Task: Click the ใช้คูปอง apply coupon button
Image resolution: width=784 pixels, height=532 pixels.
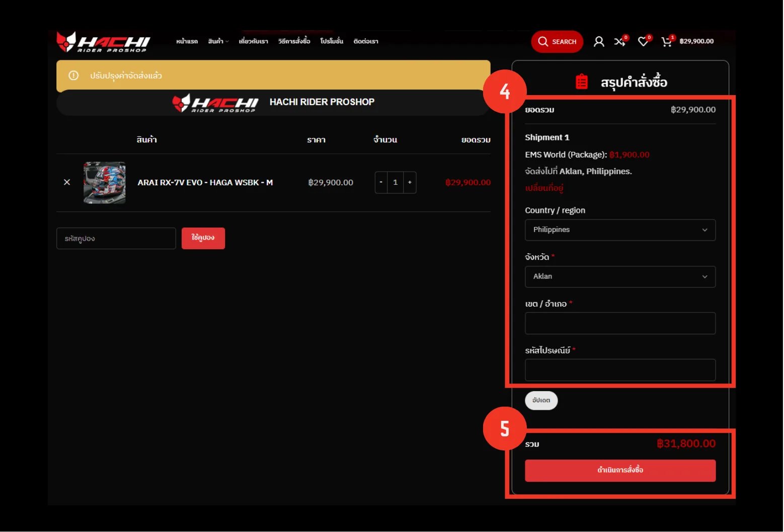Action: click(x=203, y=238)
